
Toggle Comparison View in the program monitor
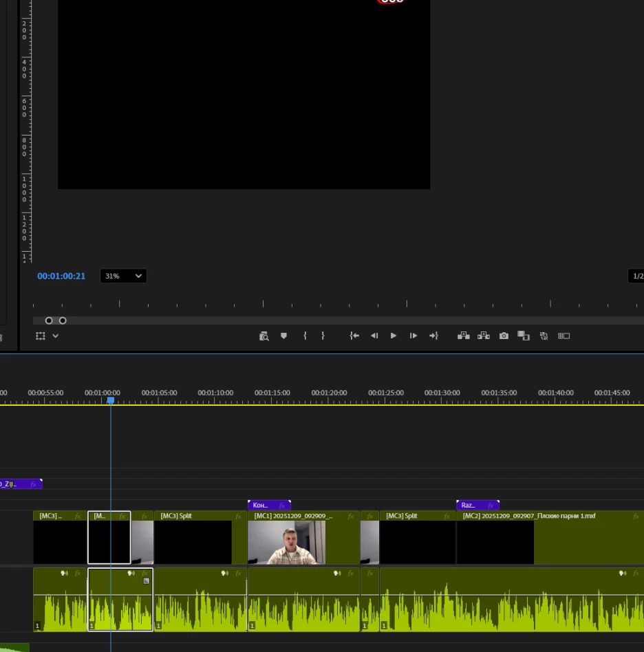[x=524, y=336]
